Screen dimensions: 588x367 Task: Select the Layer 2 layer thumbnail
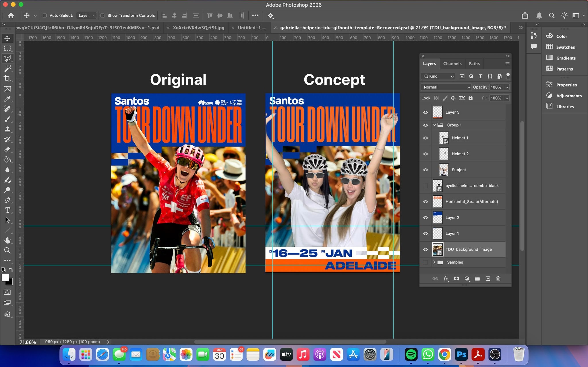click(x=438, y=218)
